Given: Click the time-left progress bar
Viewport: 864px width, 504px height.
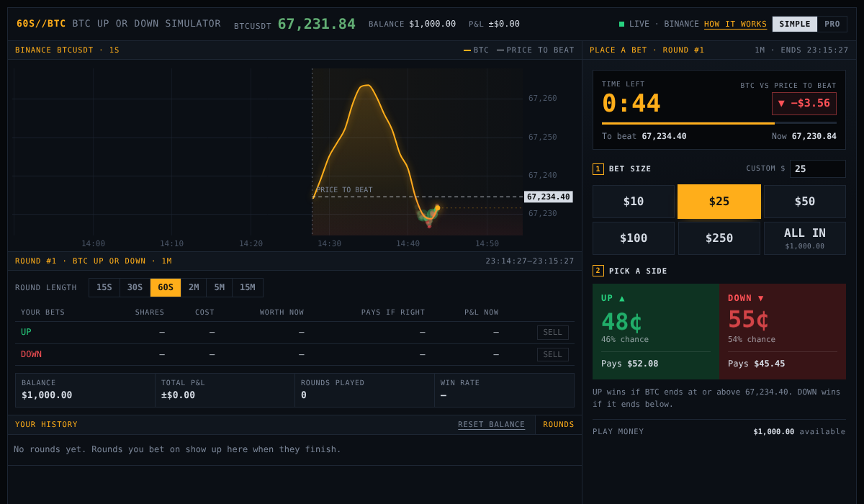Looking at the screenshot, I should point(719,123).
